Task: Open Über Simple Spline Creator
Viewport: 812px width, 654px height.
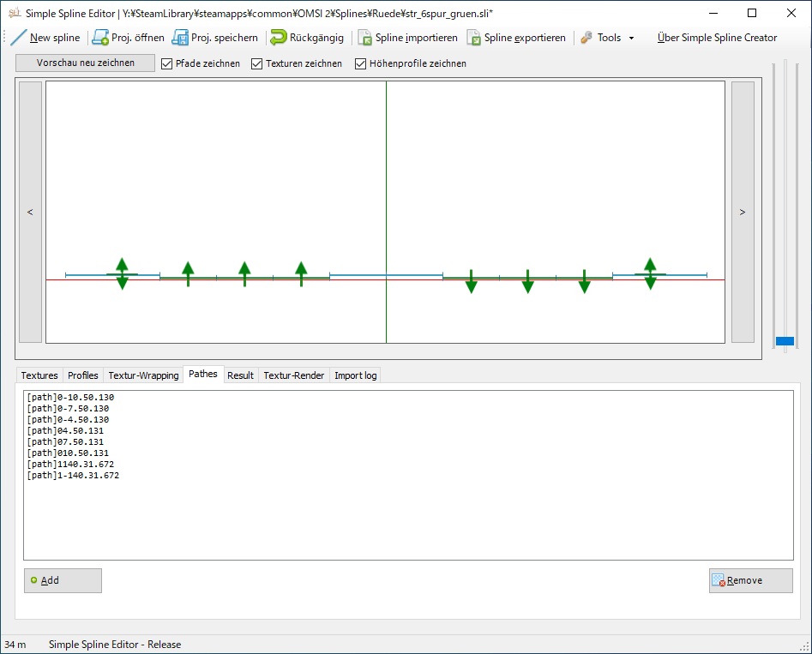Action: tap(717, 38)
